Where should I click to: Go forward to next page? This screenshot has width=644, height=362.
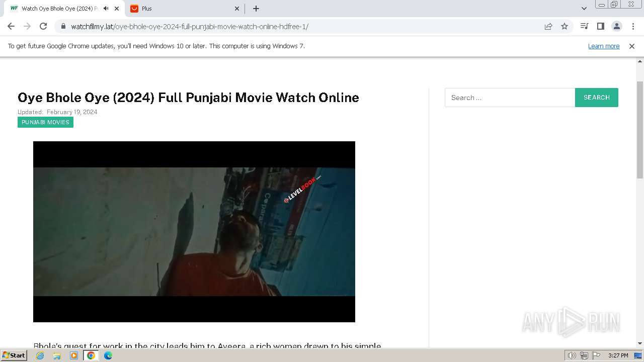tap(27, 26)
